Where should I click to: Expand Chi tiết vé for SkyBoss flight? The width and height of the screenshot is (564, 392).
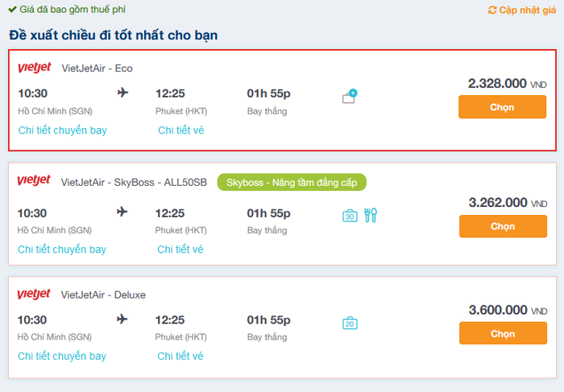click(x=180, y=249)
